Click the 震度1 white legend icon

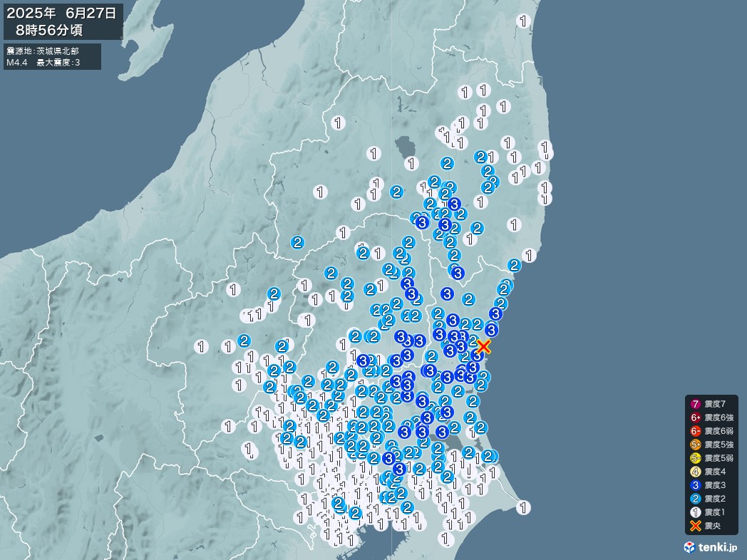(695, 512)
